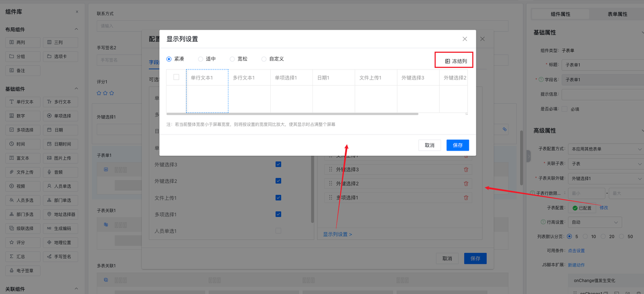This screenshot has width=644, height=294.
Task: Pick the 电子签章 component
Action: (23, 270)
